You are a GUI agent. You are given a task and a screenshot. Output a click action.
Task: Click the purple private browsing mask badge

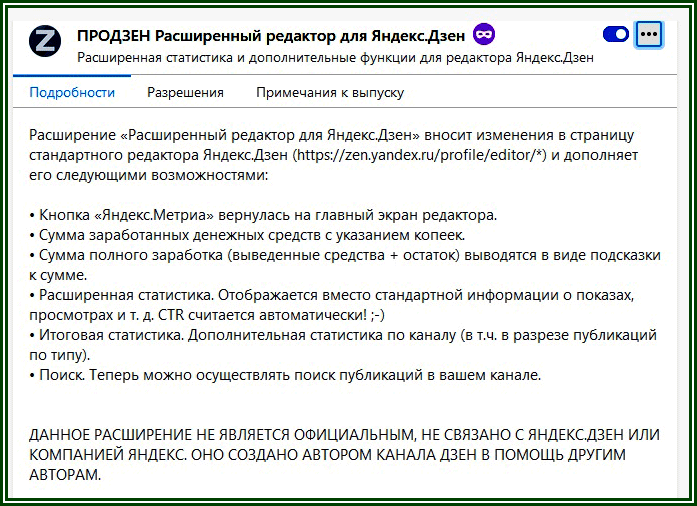pyautogui.click(x=484, y=35)
